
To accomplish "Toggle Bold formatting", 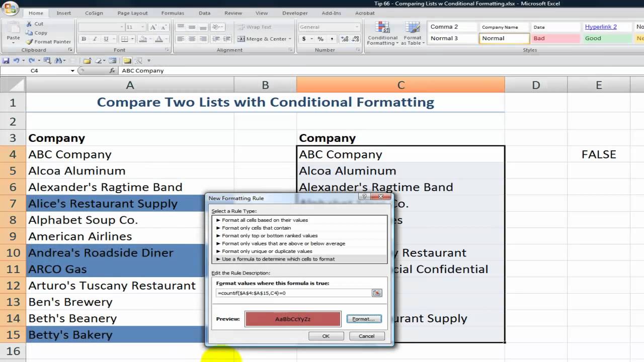I will (x=84, y=39).
